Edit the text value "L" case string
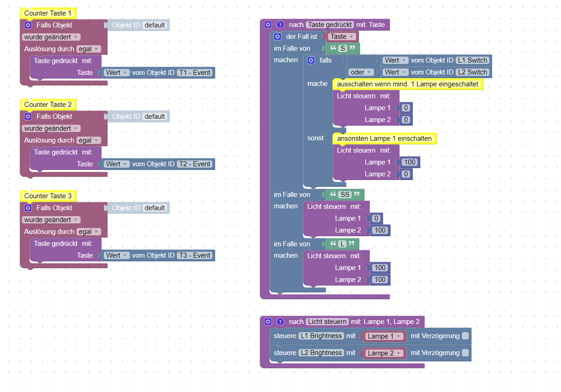Screen dimensions: 561x392 tap(342, 244)
